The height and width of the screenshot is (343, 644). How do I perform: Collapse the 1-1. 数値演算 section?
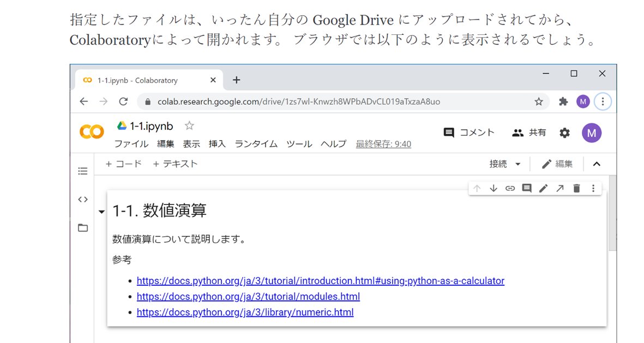coord(101,212)
